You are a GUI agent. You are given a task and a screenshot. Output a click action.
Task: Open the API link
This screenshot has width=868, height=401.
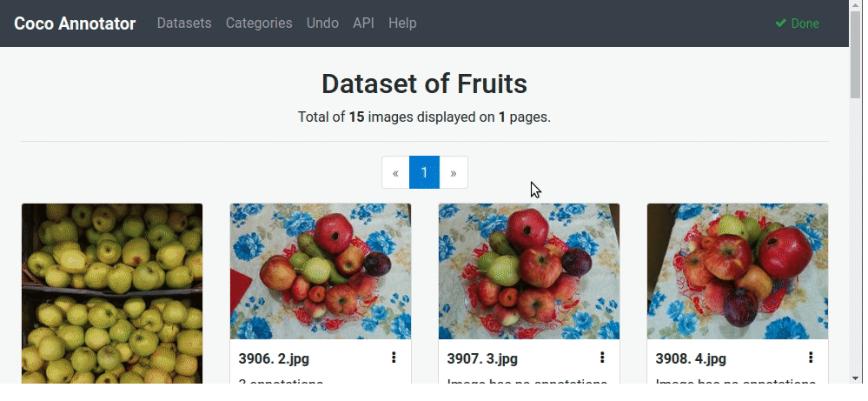[363, 23]
